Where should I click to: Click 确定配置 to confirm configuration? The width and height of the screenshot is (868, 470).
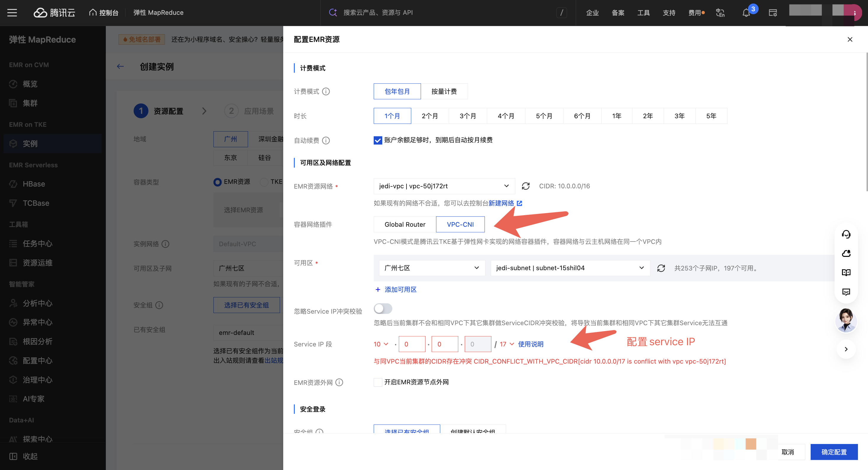coord(834,452)
